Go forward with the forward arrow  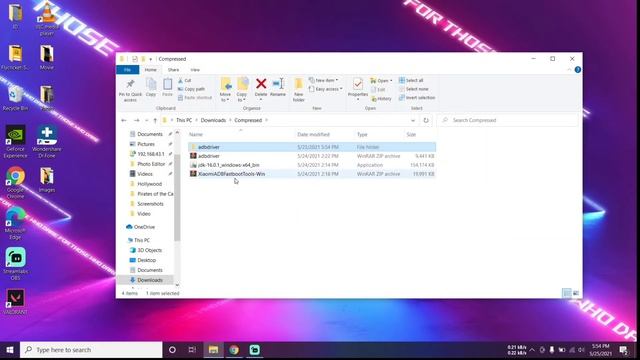tap(137, 120)
